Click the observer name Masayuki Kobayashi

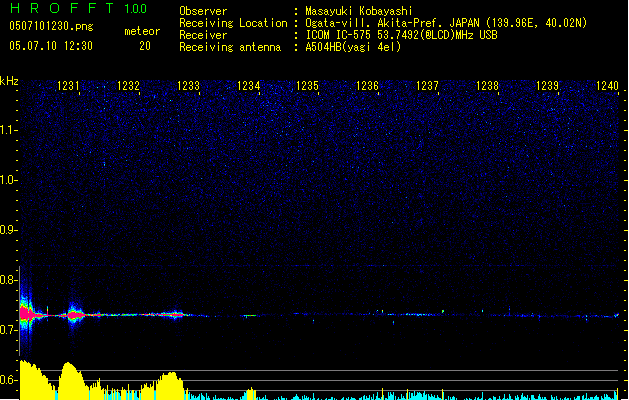[359, 11]
